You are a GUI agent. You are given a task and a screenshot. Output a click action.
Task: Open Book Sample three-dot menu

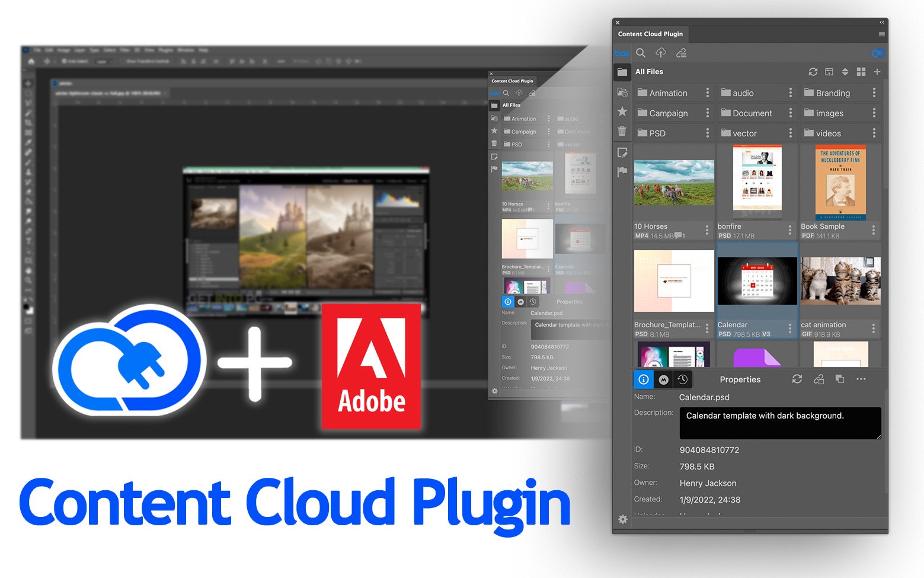click(x=874, y=230)
